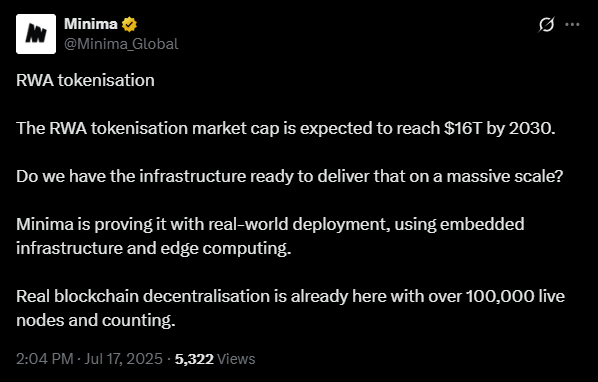Image resolution: width=598 pixels, height=382 pixels.
Task: Click the gold verified badge beside Minima
Action: click(x=129, y=24)
